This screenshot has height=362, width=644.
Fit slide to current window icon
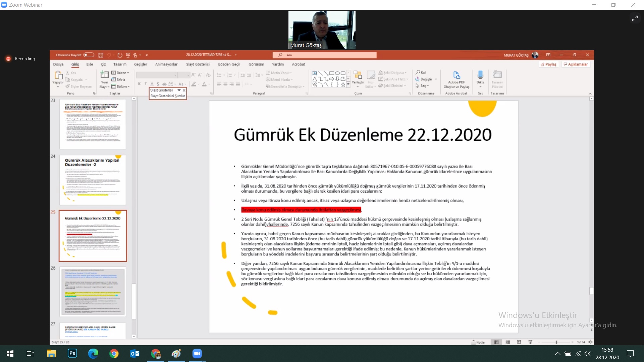(x=590, y=342)
